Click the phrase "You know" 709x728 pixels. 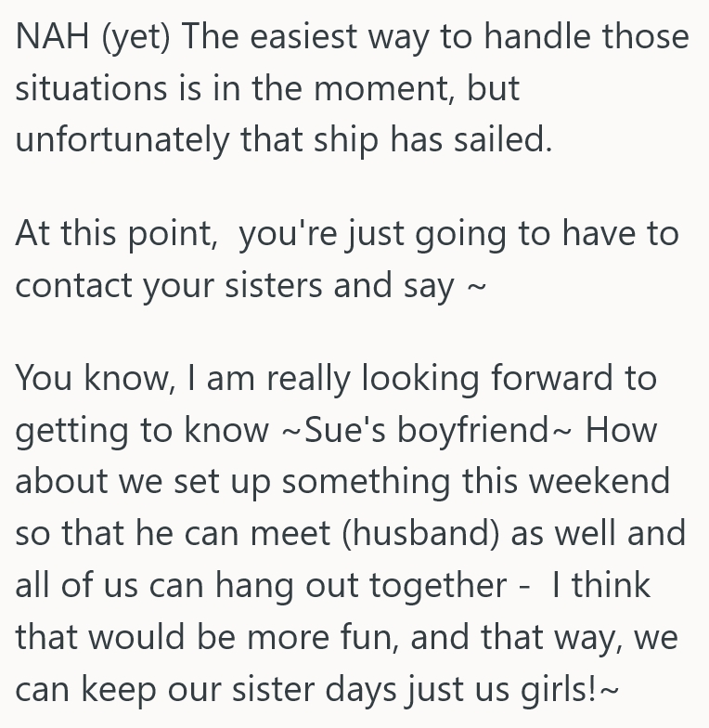click(x=84, y=378)
